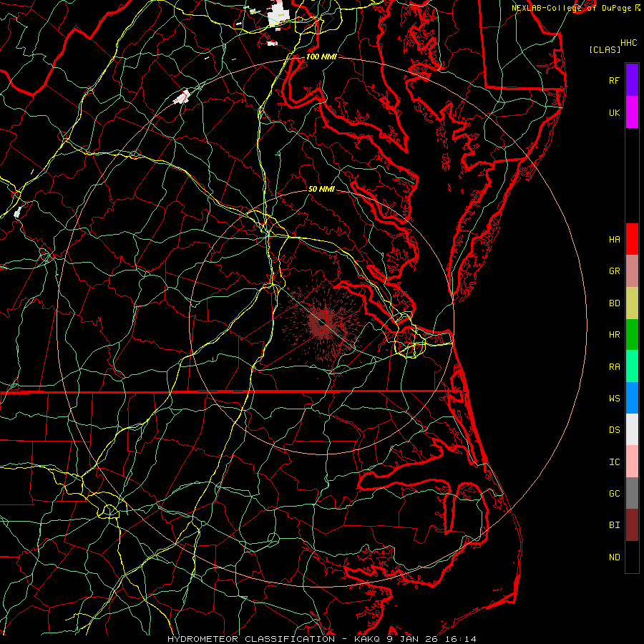Click the RF legend label

point(614,80)
